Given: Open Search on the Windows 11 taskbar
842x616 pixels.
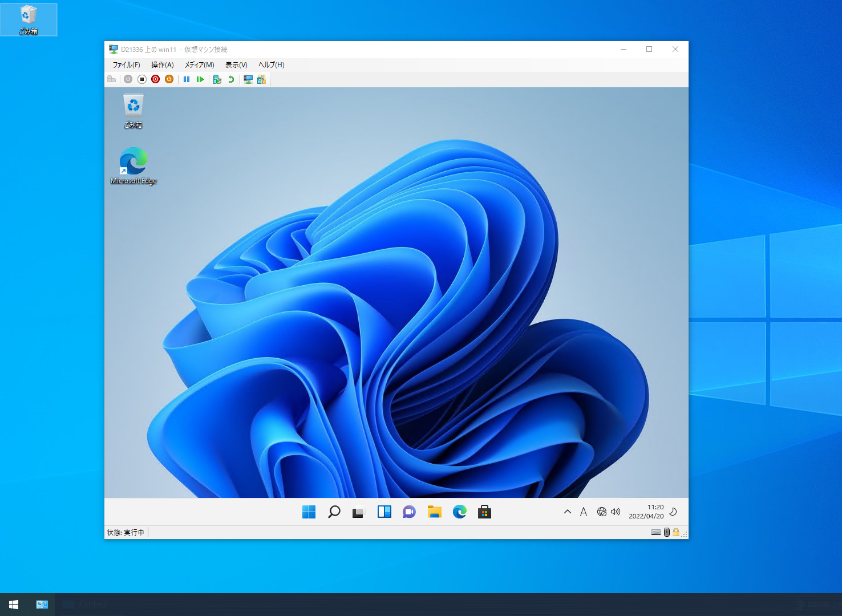Looking at the screenshot, I should coord(334,512).
